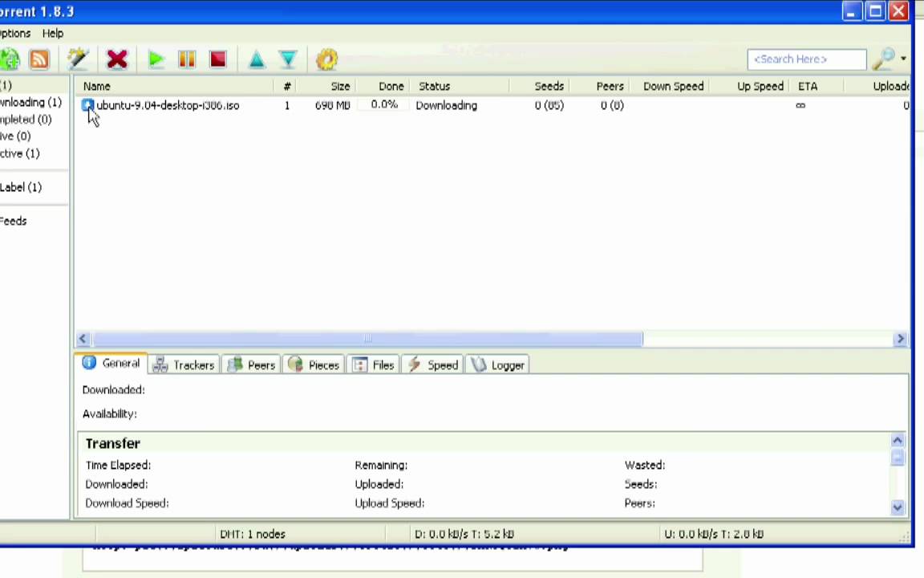The width and height of the screenshot is (924, 578).
Task: Move torrent up the queue
Action: (257, 59)
